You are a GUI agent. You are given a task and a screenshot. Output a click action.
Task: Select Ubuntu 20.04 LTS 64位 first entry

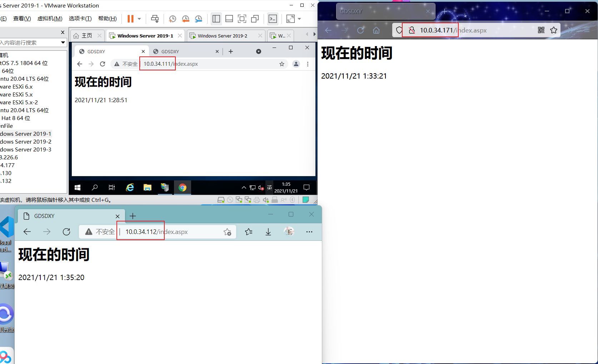(24, 79)
